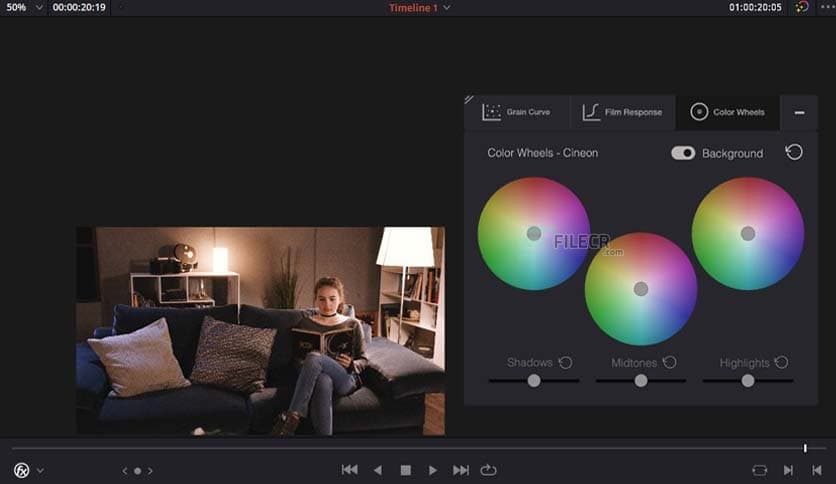Click the match frame icon
This screenshot has width=836, height=484.
coord(759,470)
